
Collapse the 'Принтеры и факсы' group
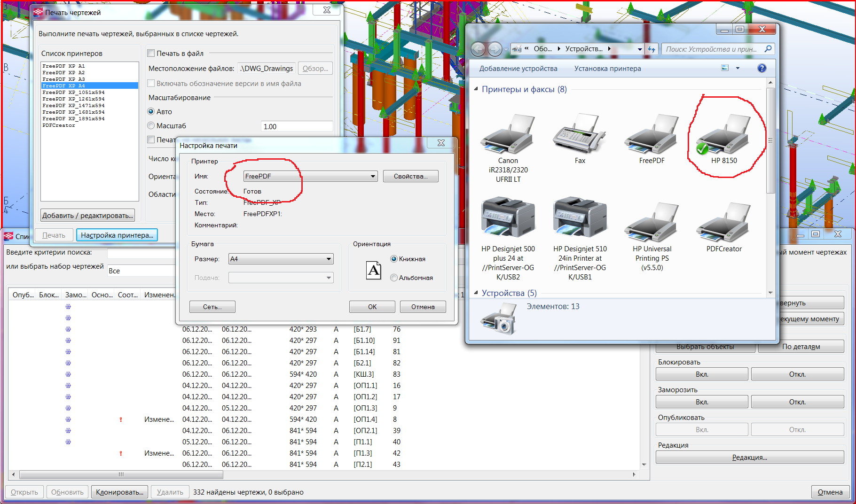tap(476, 89)
